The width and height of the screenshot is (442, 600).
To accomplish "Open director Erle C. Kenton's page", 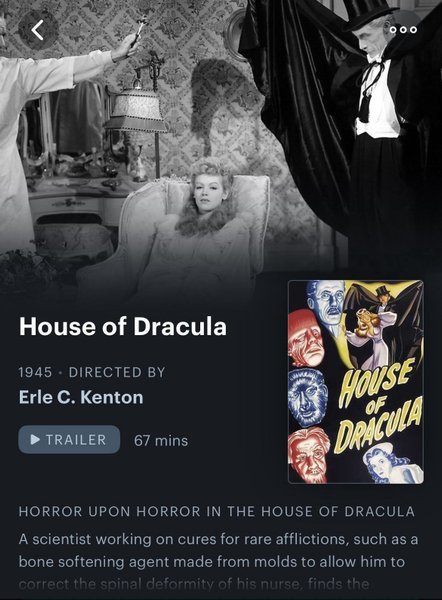I will 81,398.
